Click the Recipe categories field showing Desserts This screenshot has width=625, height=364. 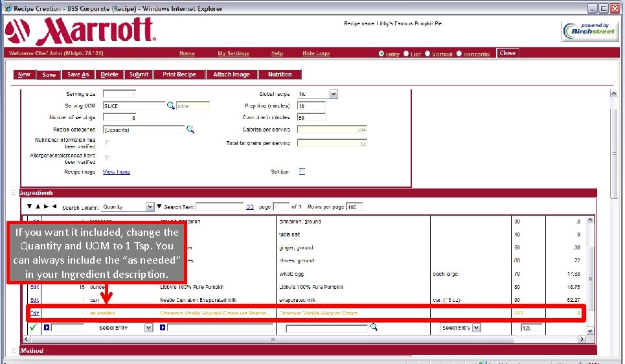pos(144,130)
